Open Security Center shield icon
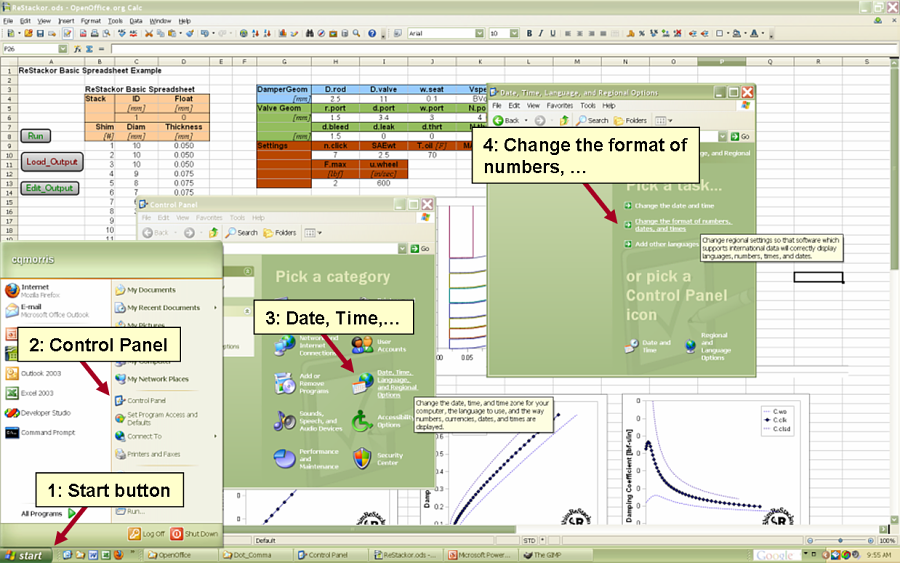Image resolution: width=900 pixels, height=563 pixels. (362, 459)
